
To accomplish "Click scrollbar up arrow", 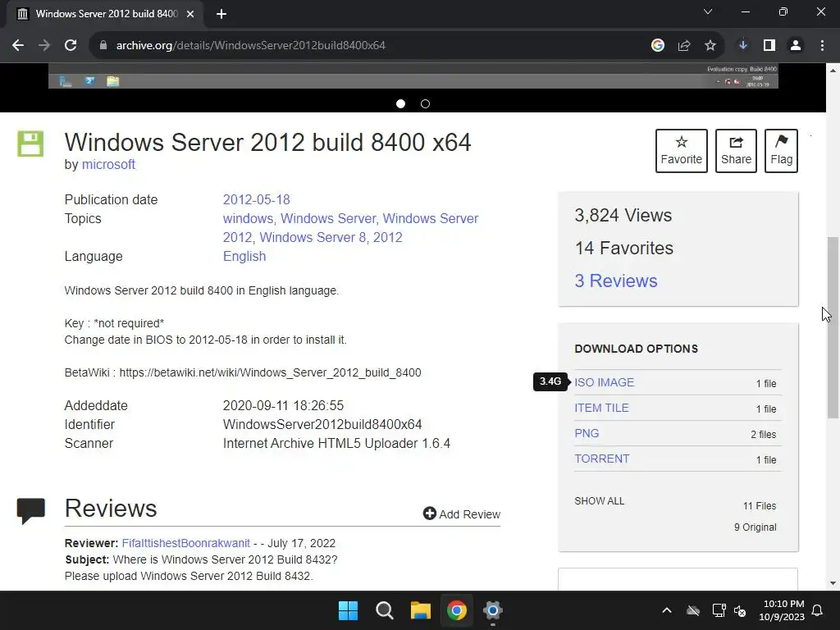I will pyautogui.click(x=833, y=71).
